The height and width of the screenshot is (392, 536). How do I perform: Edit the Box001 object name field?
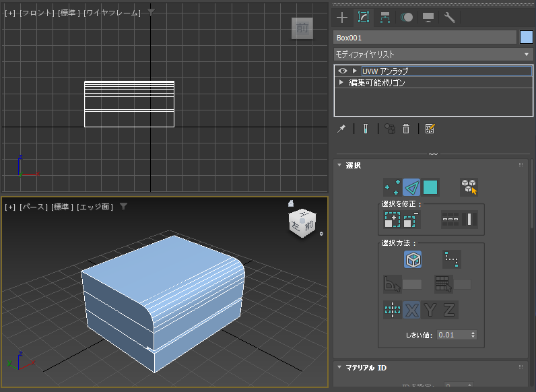tap(425, 38)
